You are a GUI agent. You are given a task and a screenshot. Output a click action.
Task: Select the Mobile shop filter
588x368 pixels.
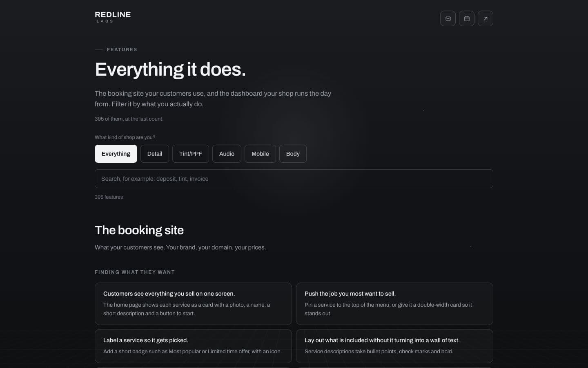(260, 154)
